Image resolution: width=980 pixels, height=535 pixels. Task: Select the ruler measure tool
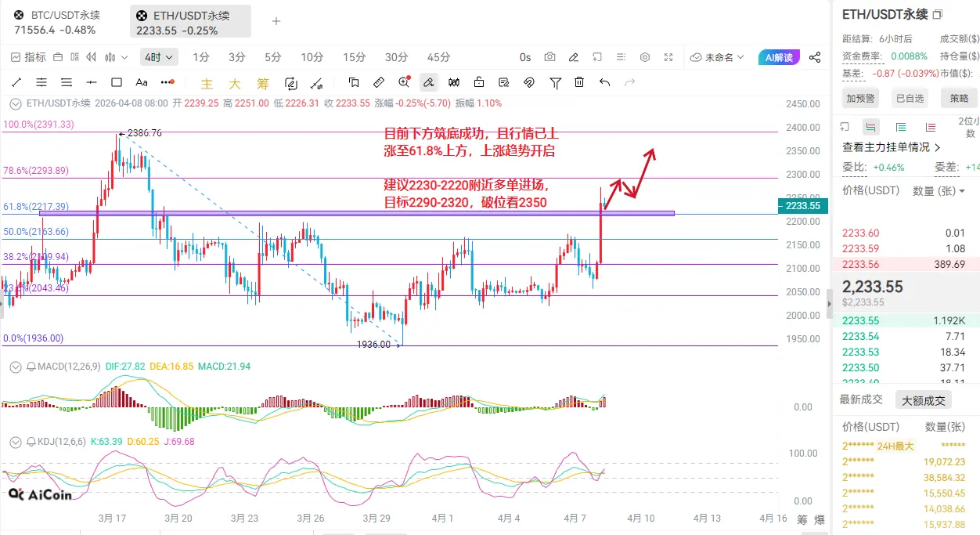coord(379,82)
